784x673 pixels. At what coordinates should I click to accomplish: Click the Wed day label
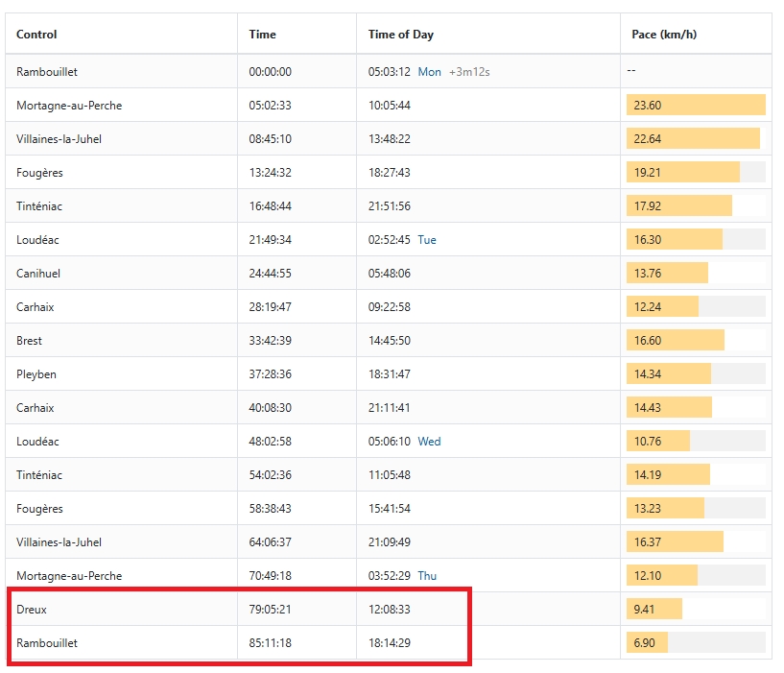click(430, 442)
